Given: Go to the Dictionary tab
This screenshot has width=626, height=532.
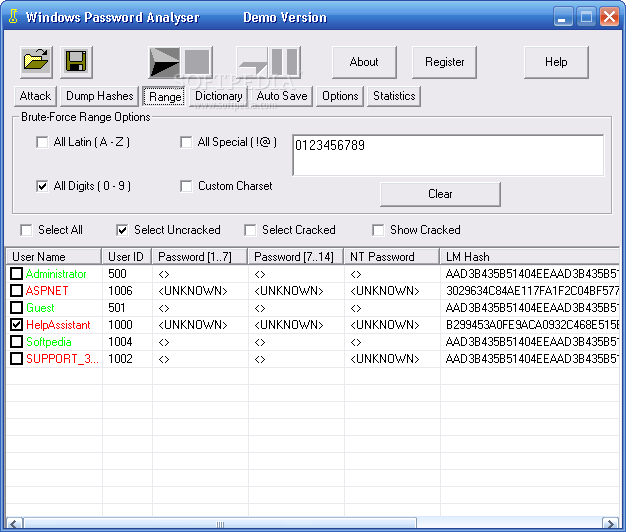Looking at the screenshot, I should pos(218,96).
